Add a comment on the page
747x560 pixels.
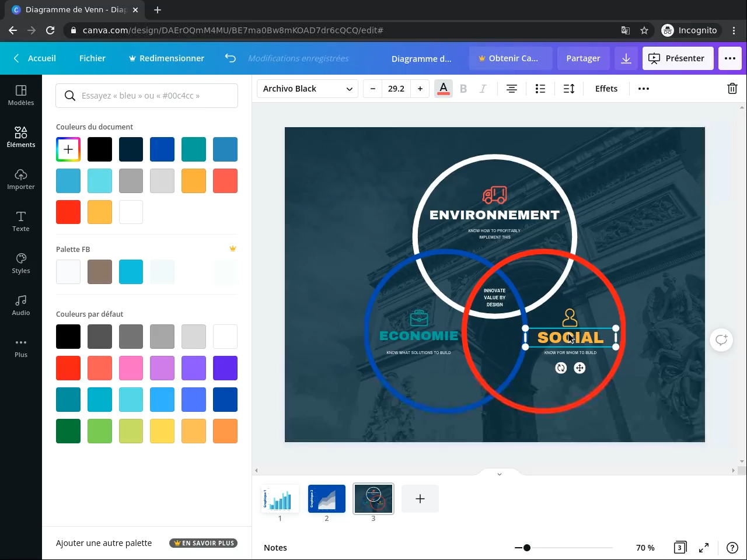[721, 339]
